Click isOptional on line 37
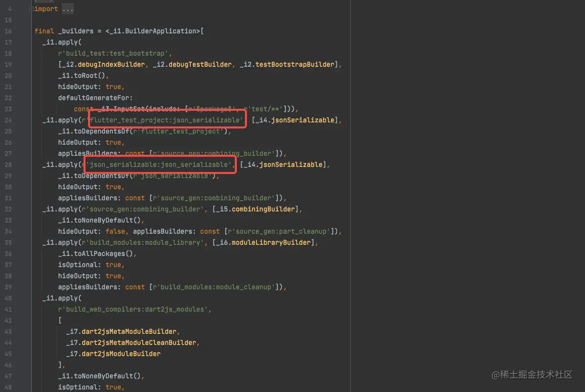 77,265
